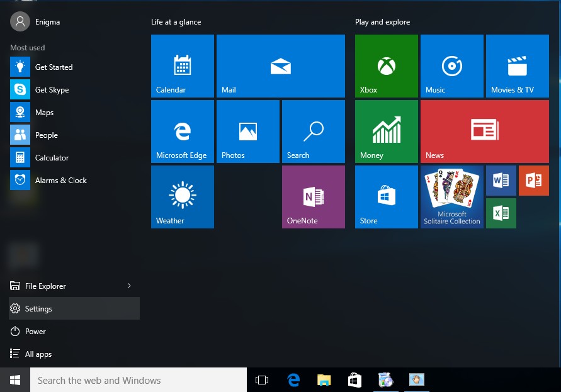Open the News tile
This screenshot has width=561, height=392.
(484, 132)
